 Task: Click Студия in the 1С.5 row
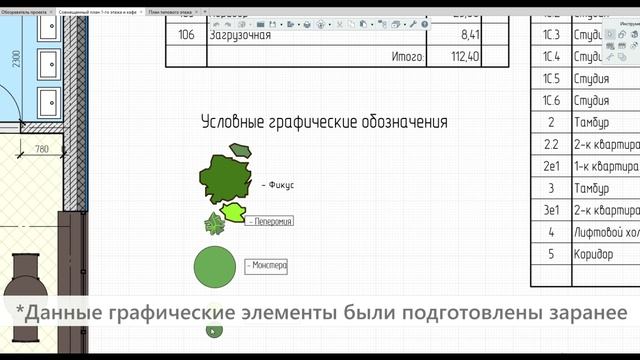pos(591,78)
